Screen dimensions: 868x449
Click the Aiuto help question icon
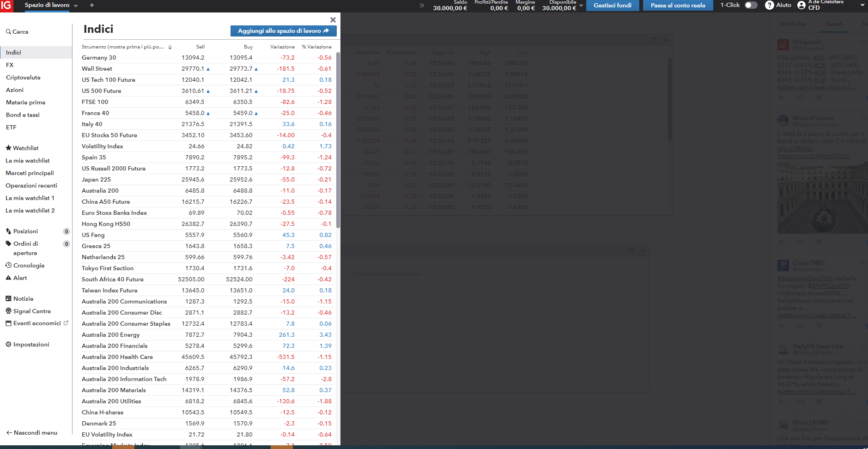[770, 5]
